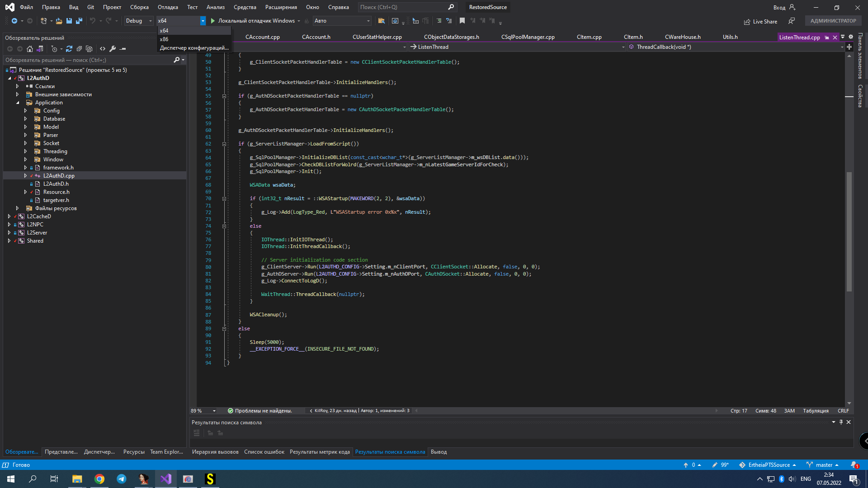Select L2AuthD.cpp in Solution Explorer

pyautogui.click(x=59, y=176)
